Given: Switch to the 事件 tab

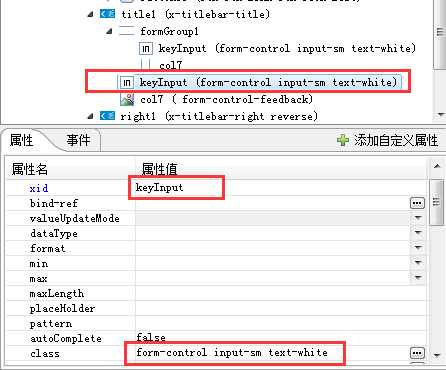Looking at the screenshot, I should coord(78,140).
